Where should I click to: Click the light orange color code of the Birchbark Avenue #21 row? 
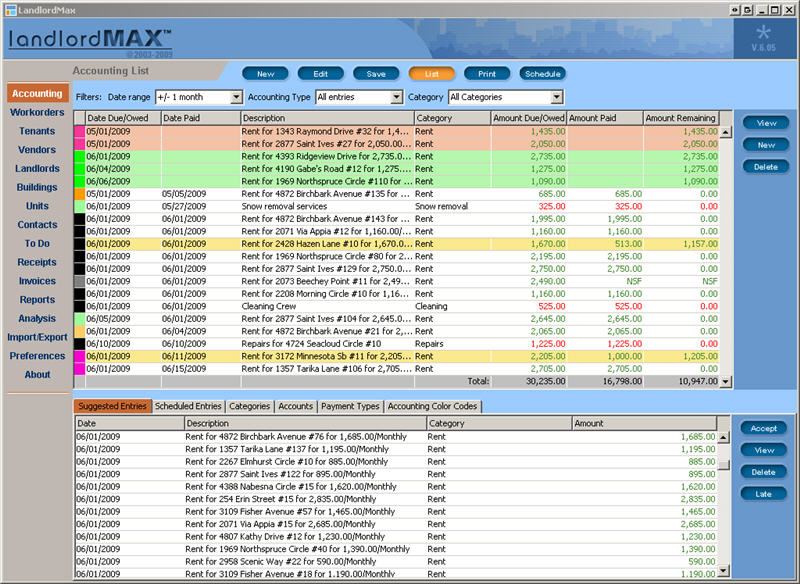click(x=80, y=331)
